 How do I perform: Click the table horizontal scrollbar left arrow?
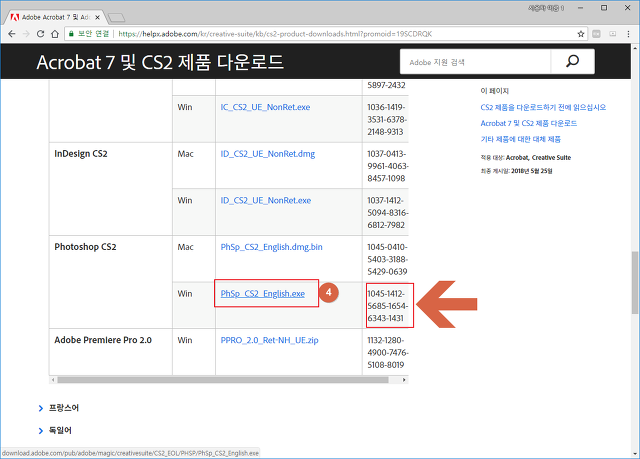(53, 380)
